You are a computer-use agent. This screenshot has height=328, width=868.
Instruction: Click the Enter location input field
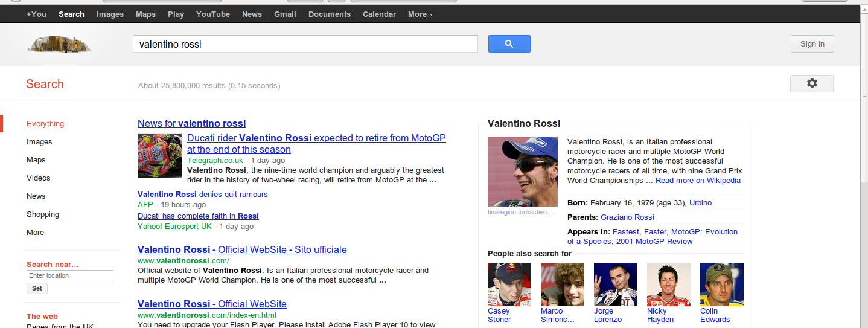coord(70,275)
